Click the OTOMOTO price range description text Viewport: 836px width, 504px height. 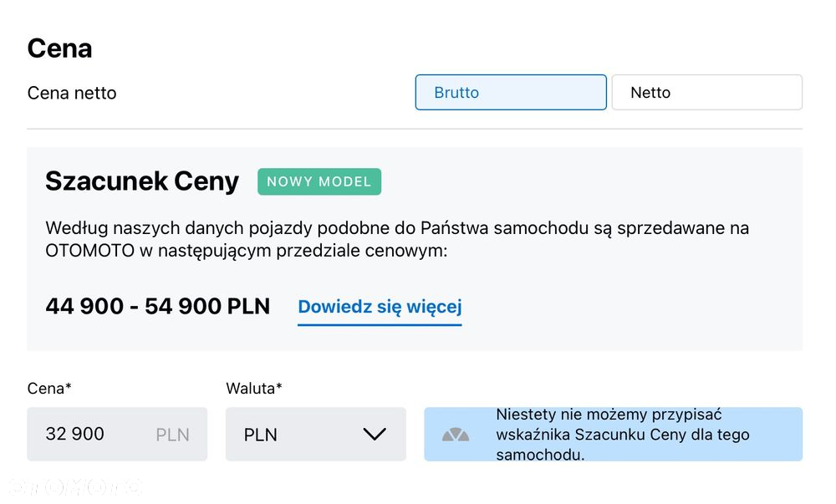397,239
